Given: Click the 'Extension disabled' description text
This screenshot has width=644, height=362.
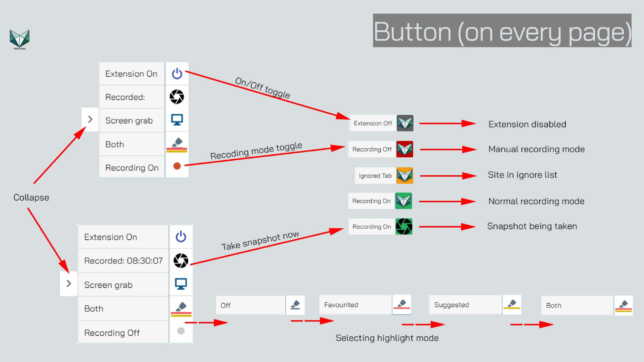Looking at the screenshot, I should (527, 124).
